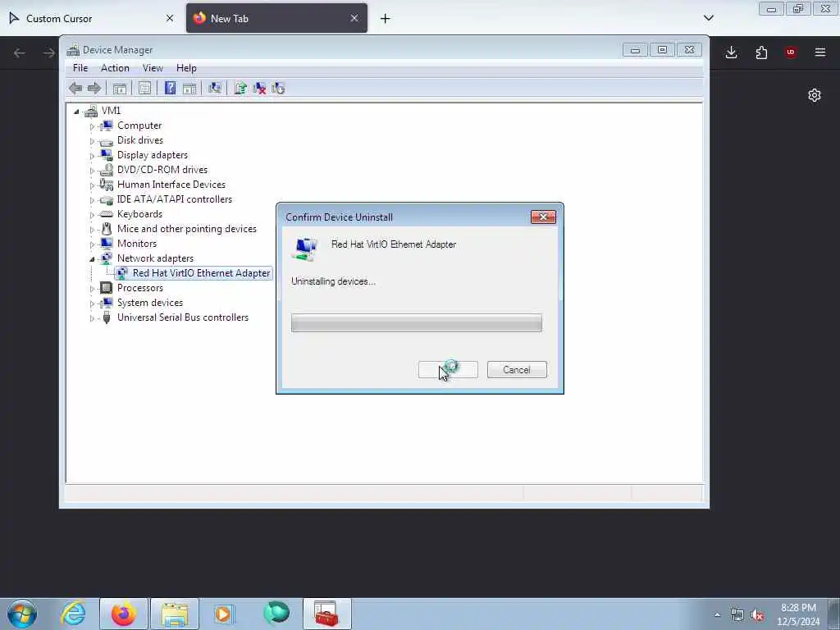
Task: Click the uninstall progress bar
Action: pos(416,323)
